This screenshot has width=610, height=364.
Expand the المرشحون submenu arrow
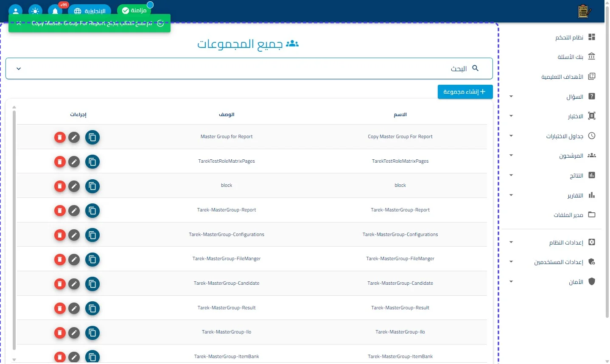(511, 156)
